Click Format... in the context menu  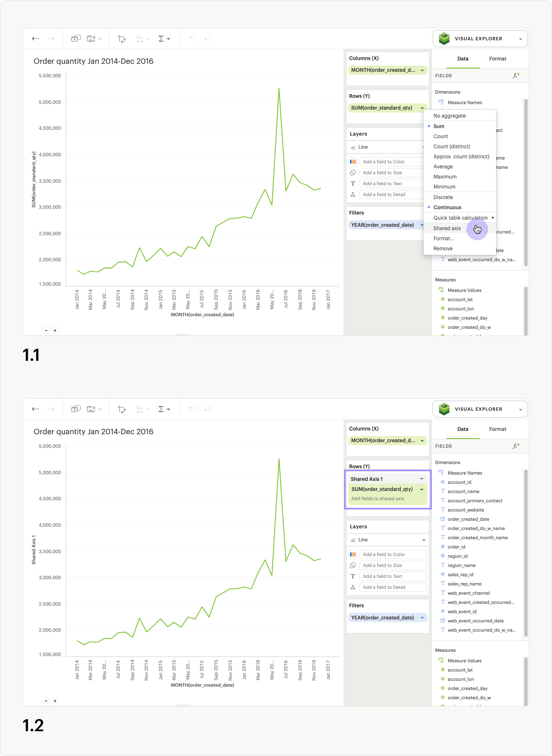(x=444, y=239)
